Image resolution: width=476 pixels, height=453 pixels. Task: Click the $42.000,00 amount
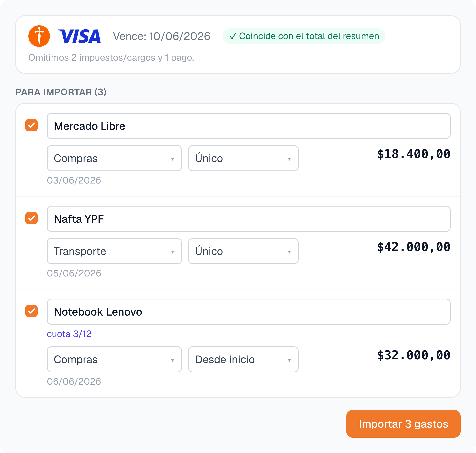click(x=414, y=247)
